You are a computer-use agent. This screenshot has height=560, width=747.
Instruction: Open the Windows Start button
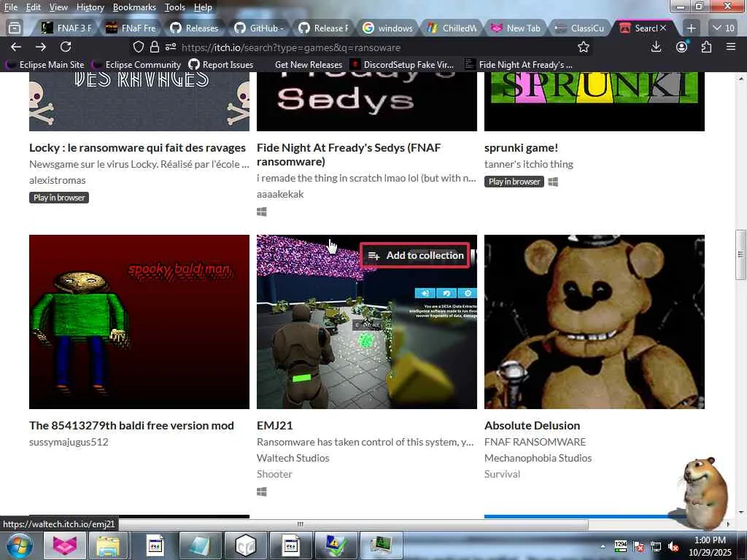pyautogui.click(x=20, y=545)
